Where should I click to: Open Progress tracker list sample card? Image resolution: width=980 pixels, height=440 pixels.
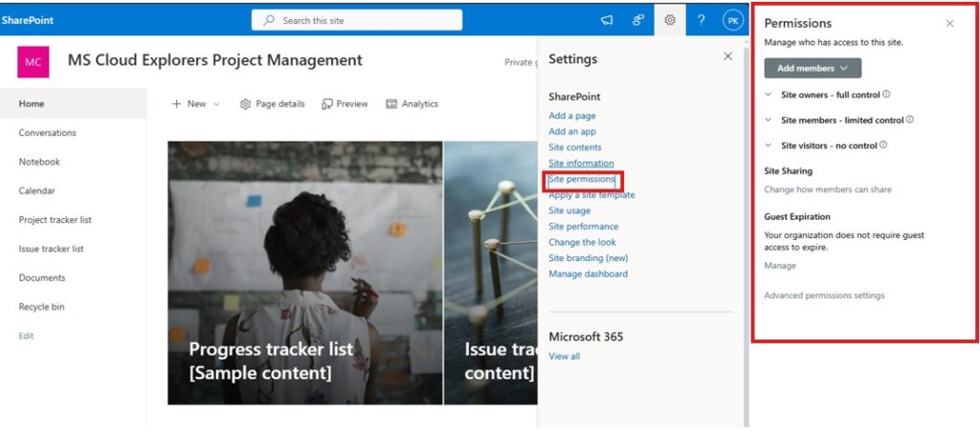click(305, 273)
